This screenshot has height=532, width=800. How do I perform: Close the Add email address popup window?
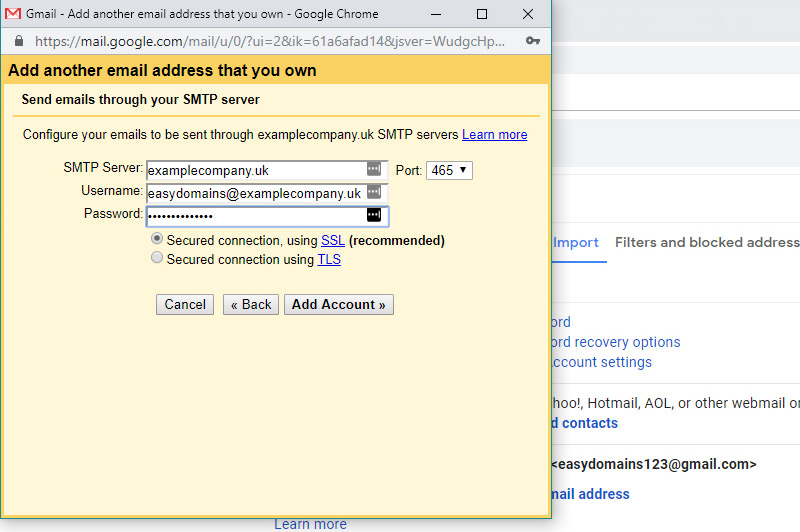pos(528,14)
